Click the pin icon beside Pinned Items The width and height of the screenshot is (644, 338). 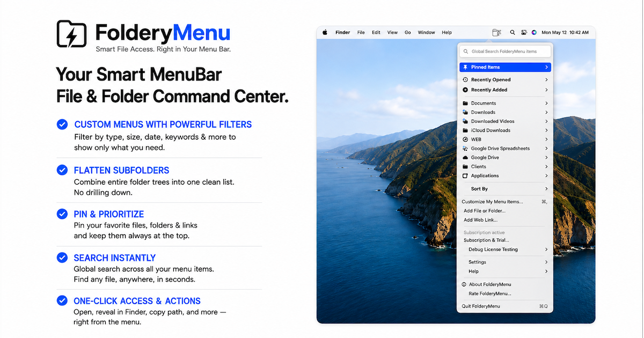pyautogui.click(x=465, y=67)
